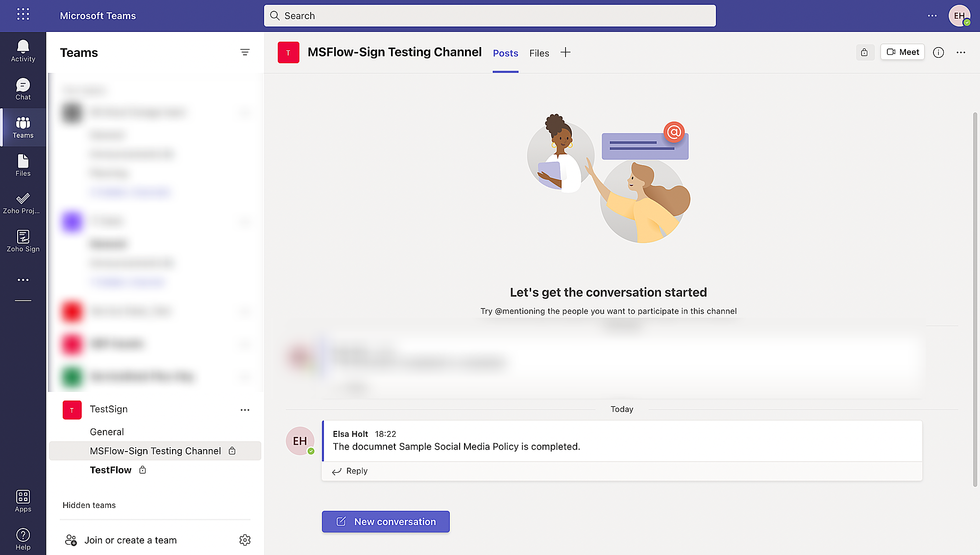This screenshot has height=555, width=980.
Task: Click Elsa Holt message avatar
Action: tap(300, 441)
